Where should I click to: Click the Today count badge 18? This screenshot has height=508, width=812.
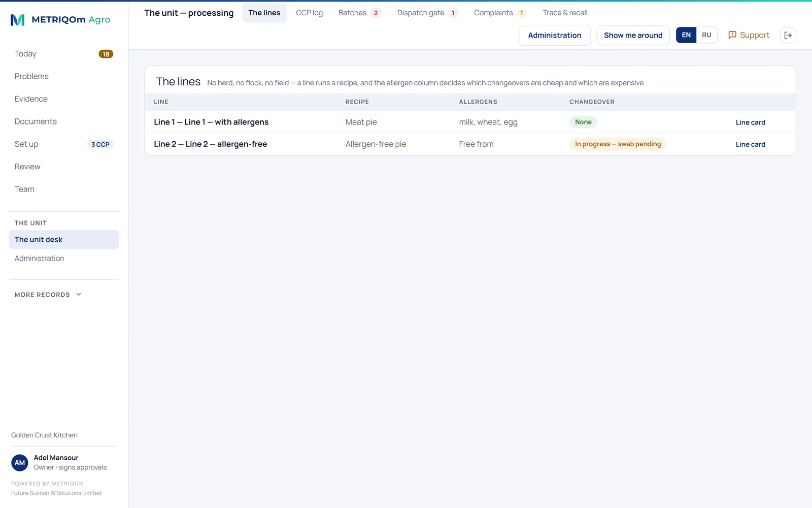pyautogui.click(x=106, y=54)
